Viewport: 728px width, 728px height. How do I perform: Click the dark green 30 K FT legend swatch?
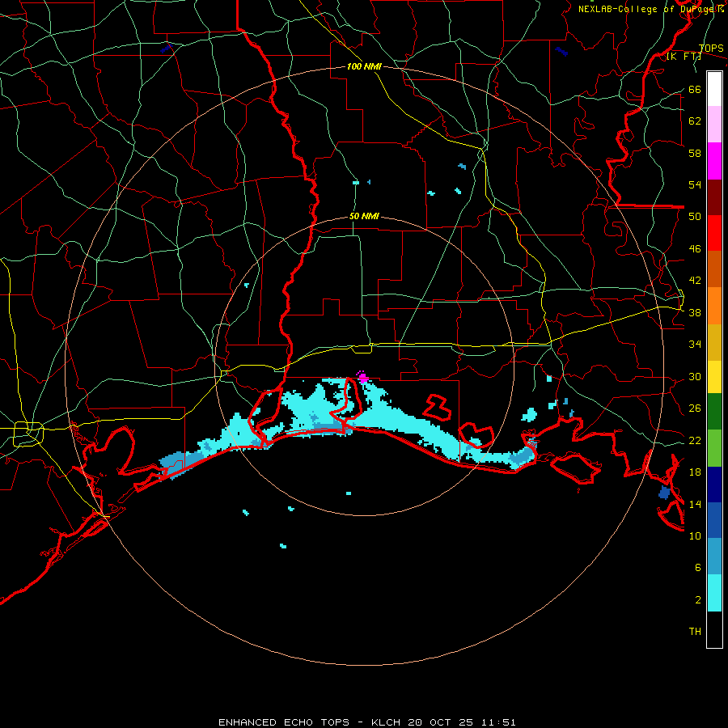(714, 412)
